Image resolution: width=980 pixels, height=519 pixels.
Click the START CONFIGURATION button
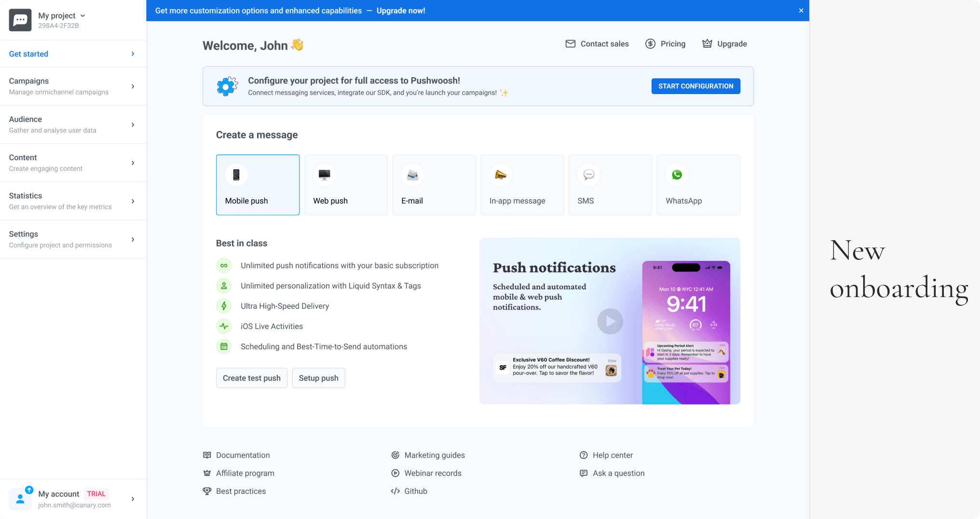click(x=695, y=86)
